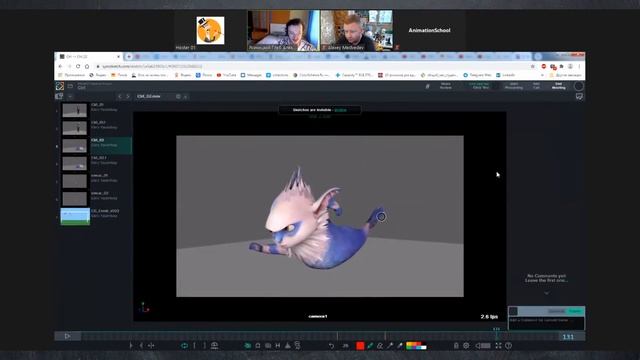Toggle the comments panel speech-bubble icon
This screenshot has height=360, width=640.
point(579,97)
